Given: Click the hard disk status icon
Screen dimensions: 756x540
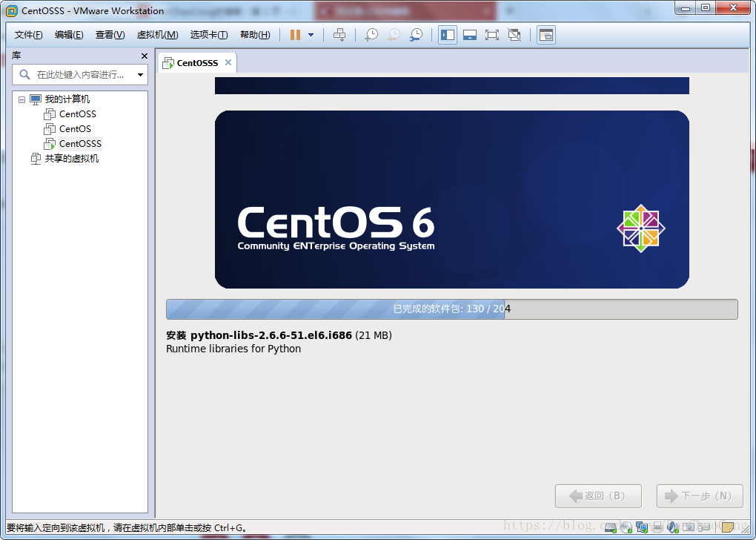Looking at the screenshot, I should pos(611,527).
